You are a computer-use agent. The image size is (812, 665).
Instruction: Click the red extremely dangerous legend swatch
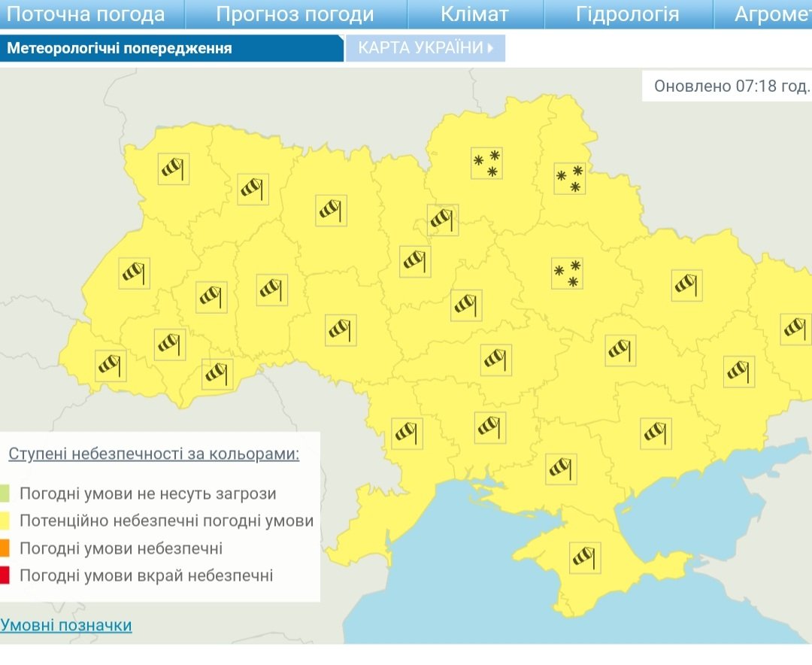coord(5,576)
